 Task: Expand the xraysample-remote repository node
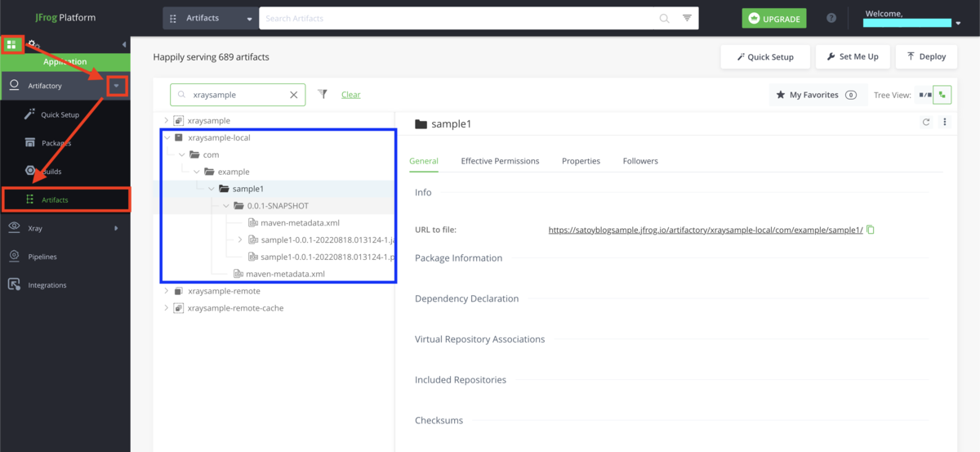[167, 291]
